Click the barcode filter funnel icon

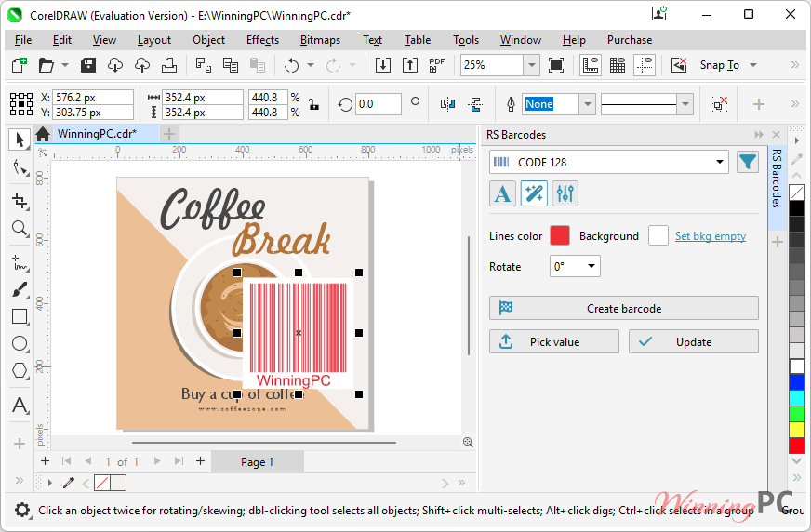pyautogui.click(x=748, y=163)
